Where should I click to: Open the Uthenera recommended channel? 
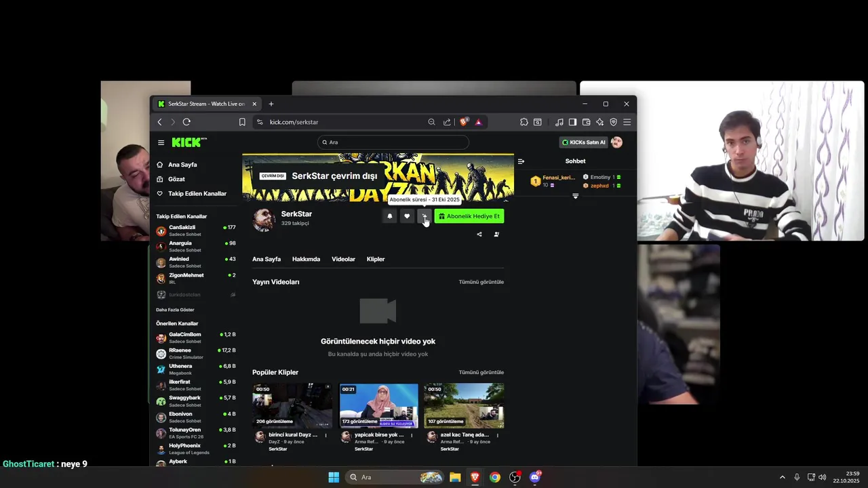pos(196,369)
